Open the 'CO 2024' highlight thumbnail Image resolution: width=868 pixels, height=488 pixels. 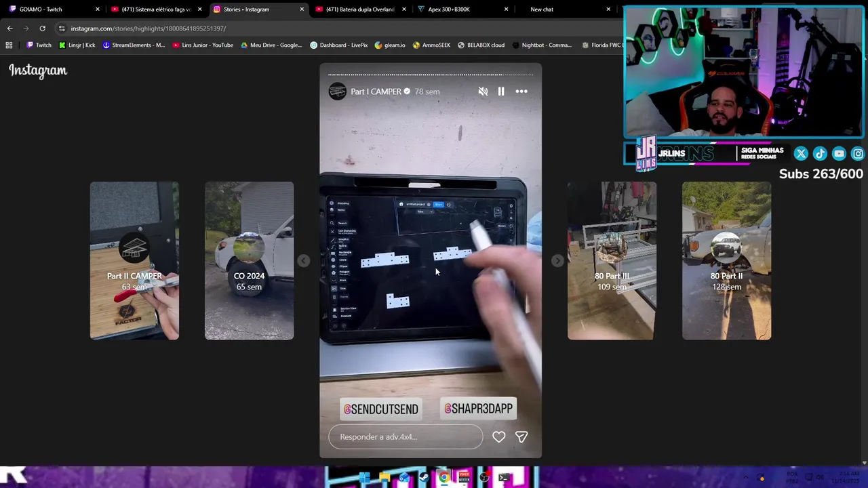[249, 260]
